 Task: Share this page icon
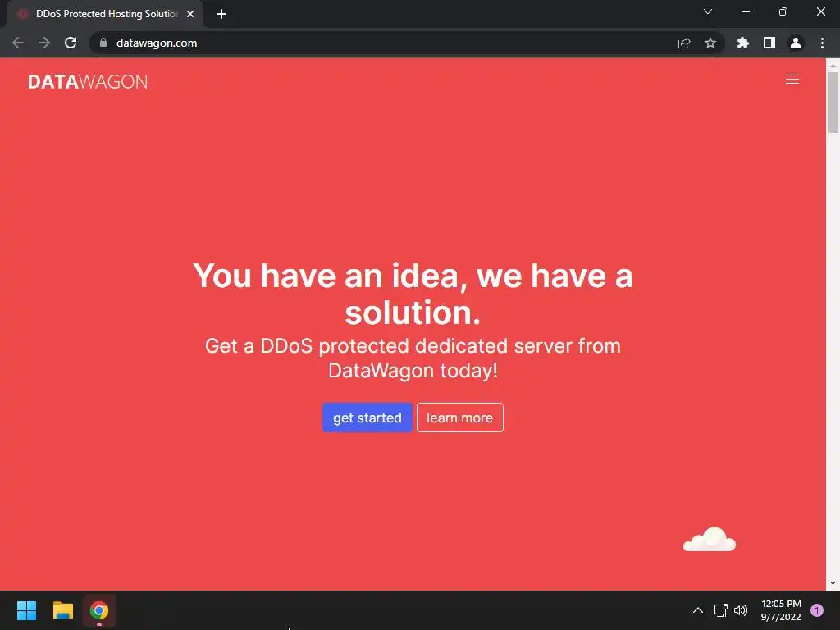[684, 43]
